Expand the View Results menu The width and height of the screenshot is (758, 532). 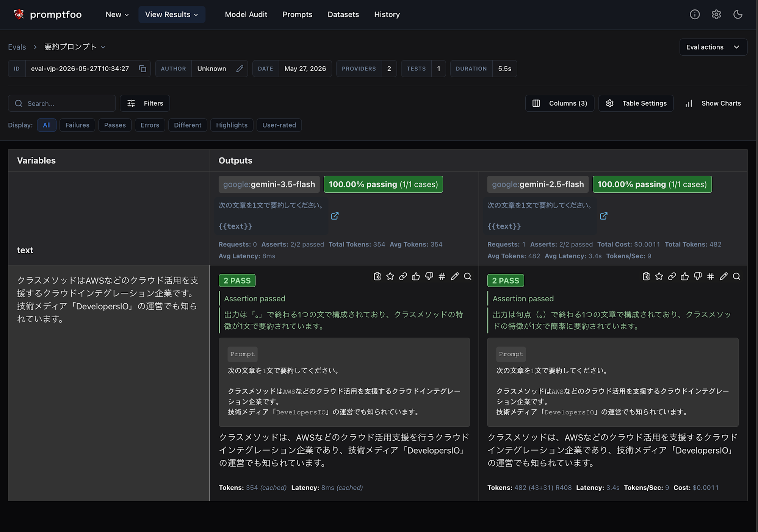(172, 14)
